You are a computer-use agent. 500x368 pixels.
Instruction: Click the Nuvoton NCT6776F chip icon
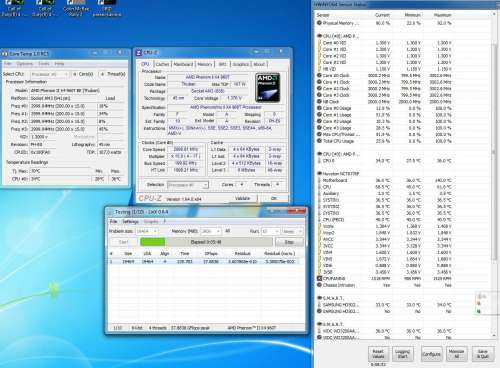tap(319, 174)
